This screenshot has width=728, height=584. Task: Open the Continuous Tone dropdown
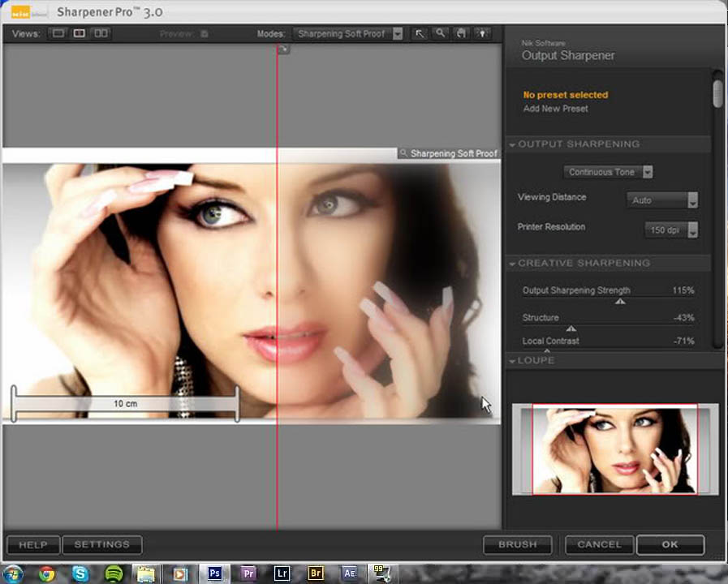pyautogui.click(x=608, y=172)
